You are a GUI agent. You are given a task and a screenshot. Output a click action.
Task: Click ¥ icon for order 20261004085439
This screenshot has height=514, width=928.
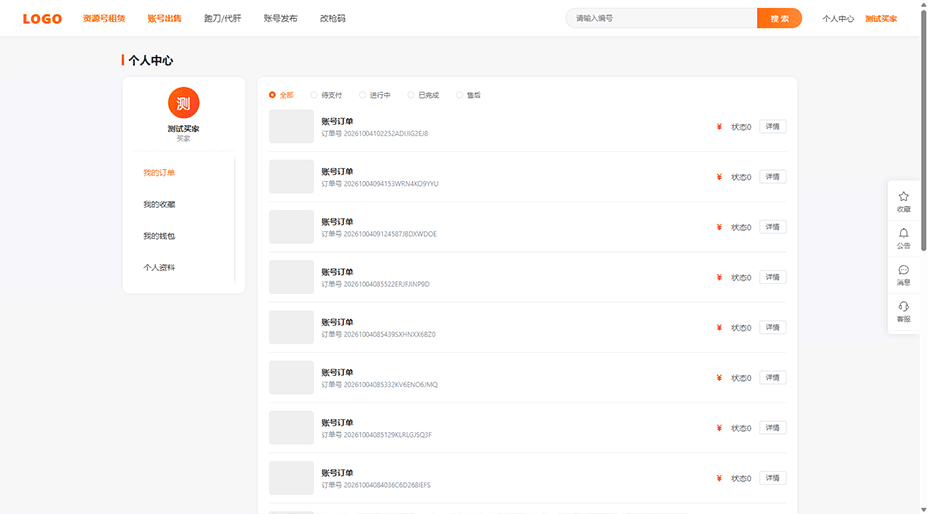point(719,327)
